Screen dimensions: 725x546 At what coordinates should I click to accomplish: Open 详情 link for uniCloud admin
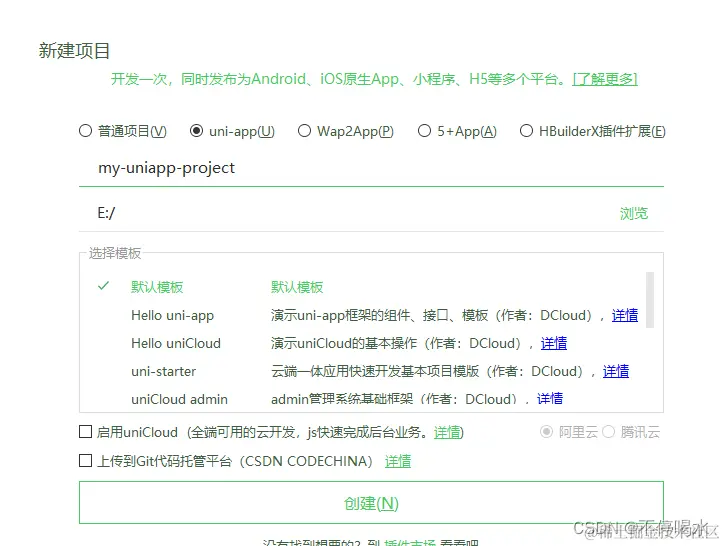click(550, 399)
